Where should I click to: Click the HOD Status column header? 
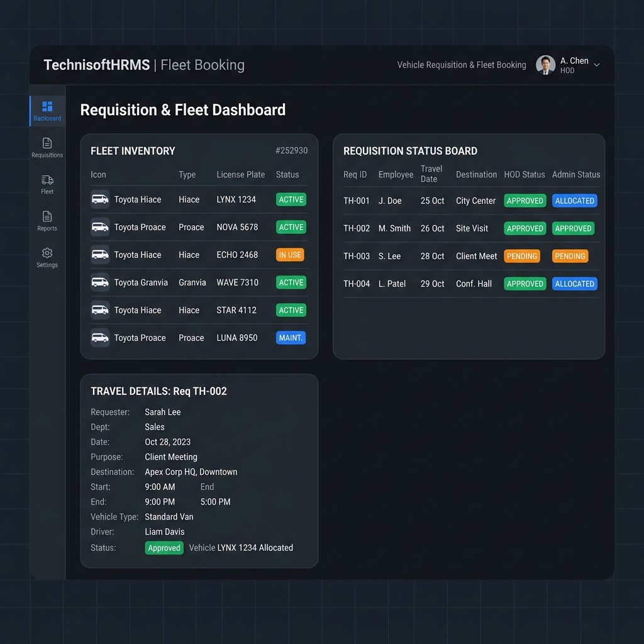coord(525,175)
